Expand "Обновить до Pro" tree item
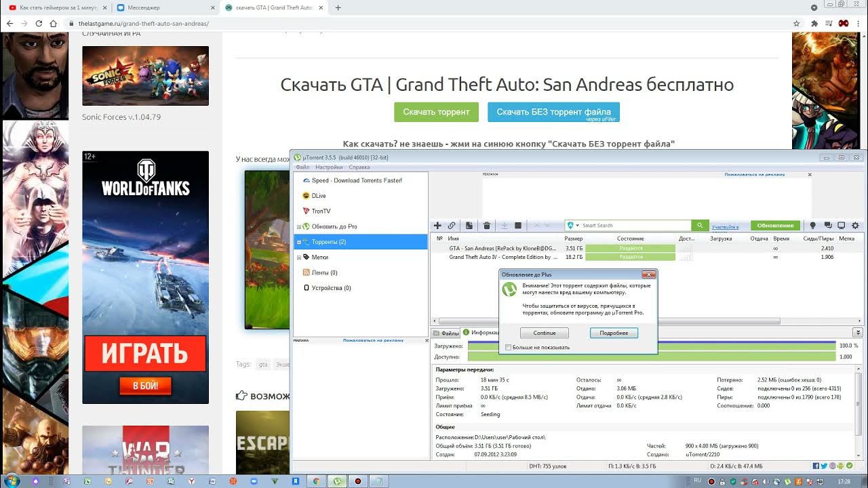This screenshot has height=488, width=868. [299, 226]
